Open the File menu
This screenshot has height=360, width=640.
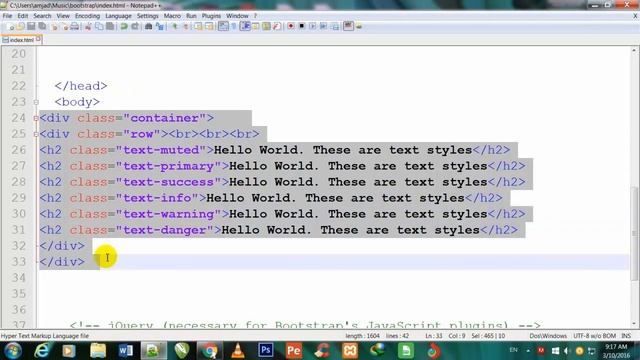(x=7, y=16)
